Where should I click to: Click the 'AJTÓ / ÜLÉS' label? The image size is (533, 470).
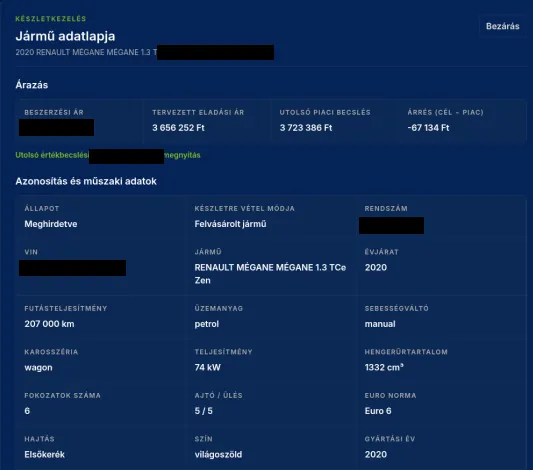click(218, 396)
